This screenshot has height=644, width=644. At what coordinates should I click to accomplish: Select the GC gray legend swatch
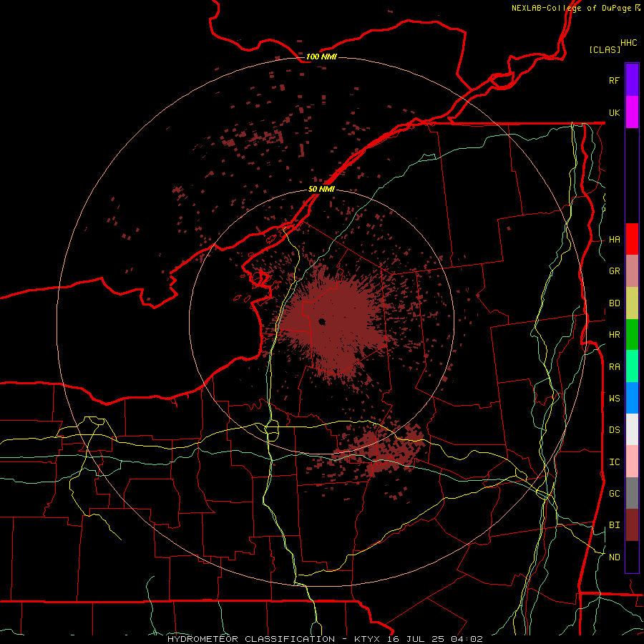tap(632, 493)
